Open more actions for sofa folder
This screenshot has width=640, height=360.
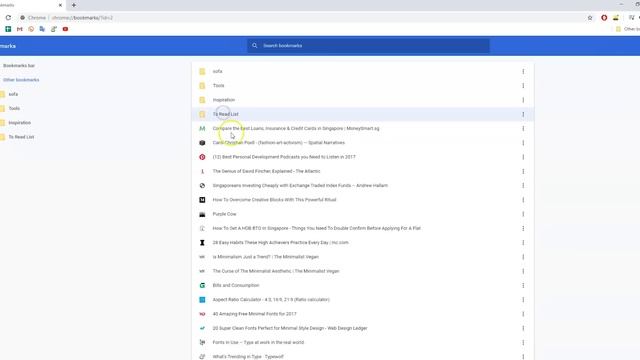coord(523,71)
